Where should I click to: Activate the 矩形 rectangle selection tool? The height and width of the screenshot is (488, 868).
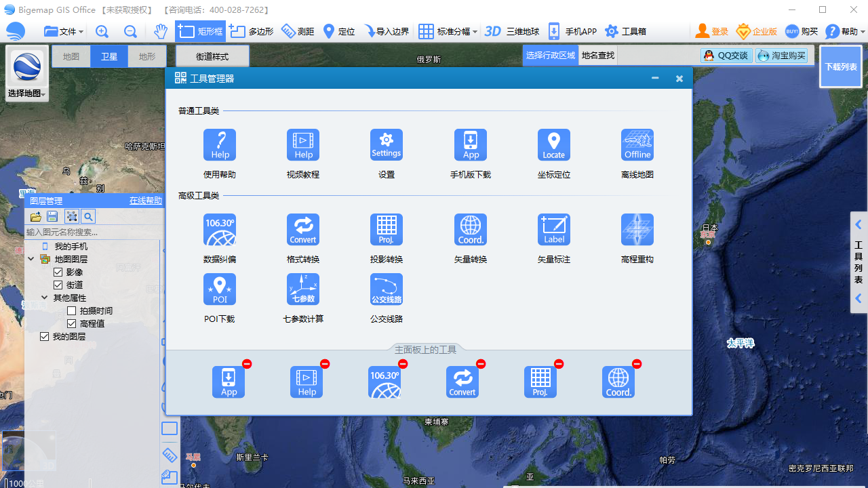coord(199,31)
